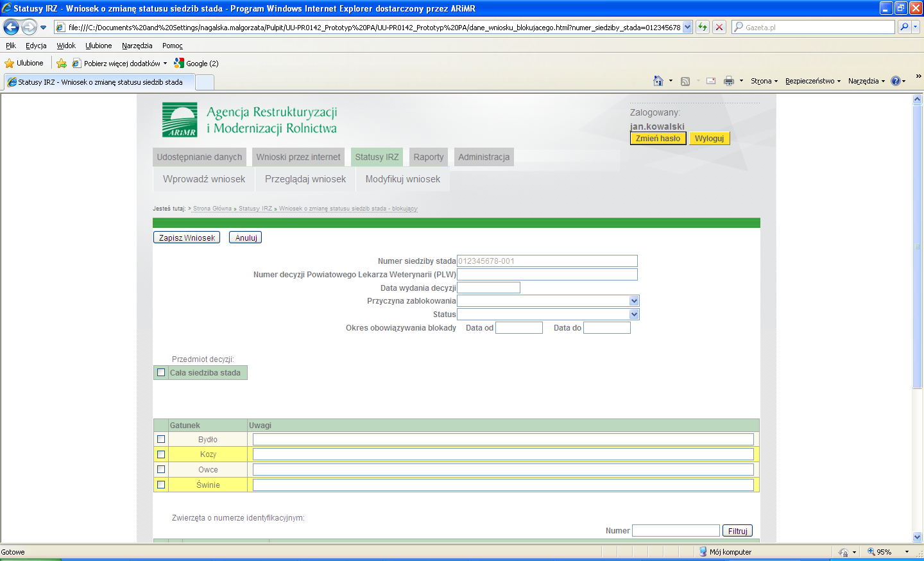This screenshot has width=924, height=561.
Task: Open Wprowadź wniosek submenu
Action: coord(204,179)
